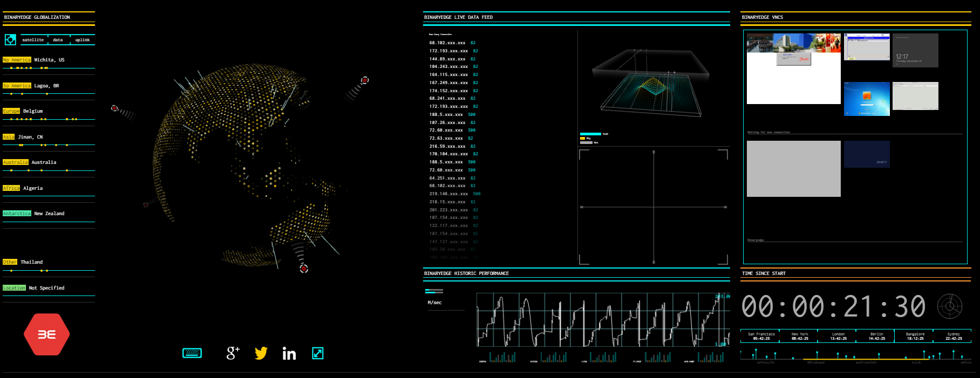Screen dimensions: 980x378
Task: Click the gray 'Not' legend swatch
Action: 586,142
